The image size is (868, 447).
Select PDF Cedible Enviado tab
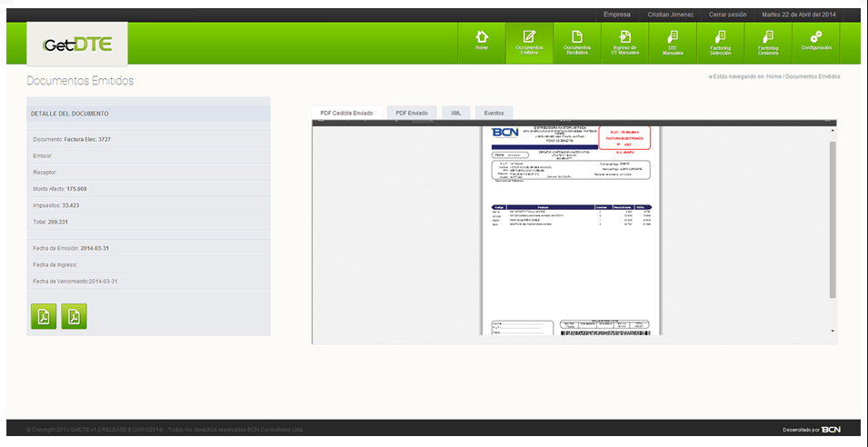coord(346,113)
